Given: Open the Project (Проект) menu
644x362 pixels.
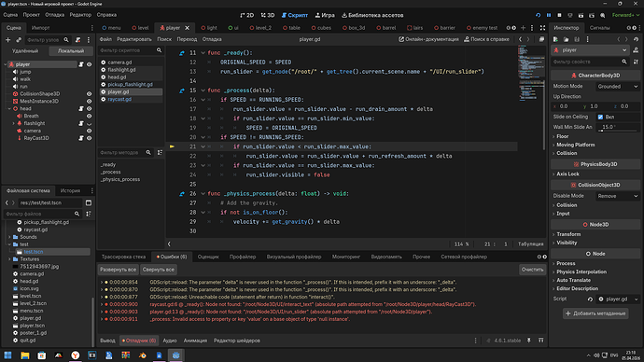Looking at the screenshot, I should 31,15.
